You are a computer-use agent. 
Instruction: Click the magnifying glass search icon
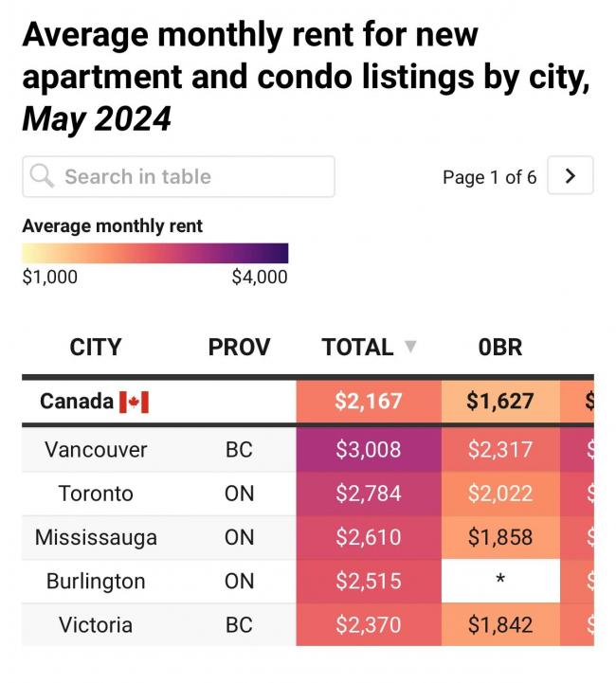pyautogui.click(x=42, y=176)
